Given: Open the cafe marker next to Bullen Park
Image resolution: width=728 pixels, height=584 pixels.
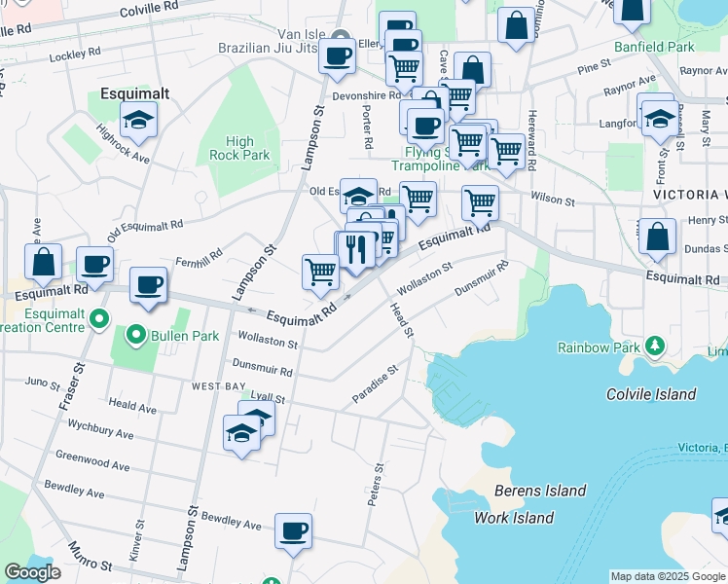Looking at the screenshot, I should click(x=148, y=288).
